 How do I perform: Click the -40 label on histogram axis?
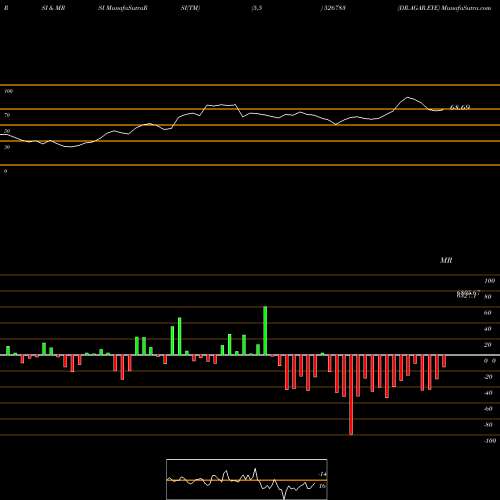coord(488,393)
